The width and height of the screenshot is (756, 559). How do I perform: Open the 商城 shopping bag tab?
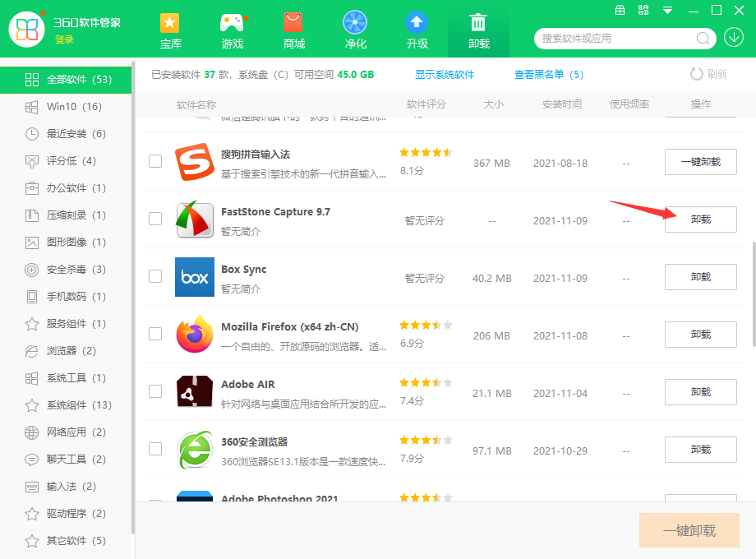(x=293, y=31)
